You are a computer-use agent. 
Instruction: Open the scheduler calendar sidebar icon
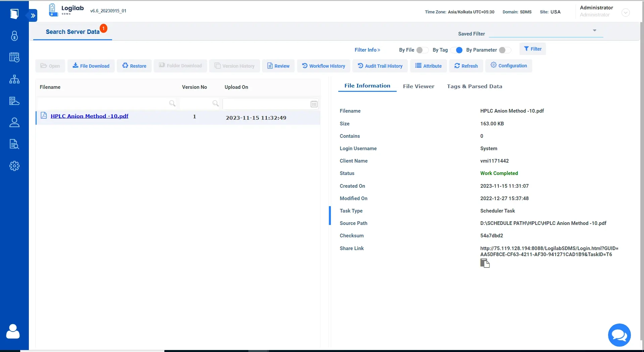(x=14, y=57)
